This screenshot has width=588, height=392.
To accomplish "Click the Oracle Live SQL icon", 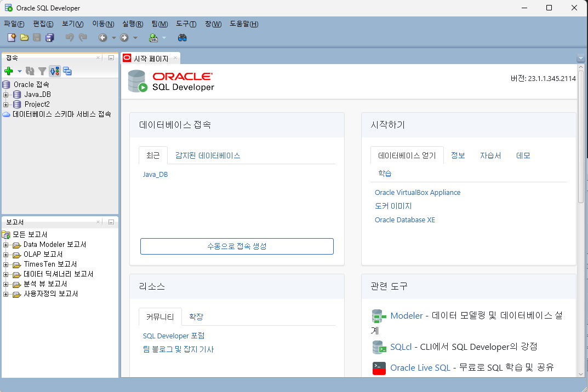I will 379,368.
